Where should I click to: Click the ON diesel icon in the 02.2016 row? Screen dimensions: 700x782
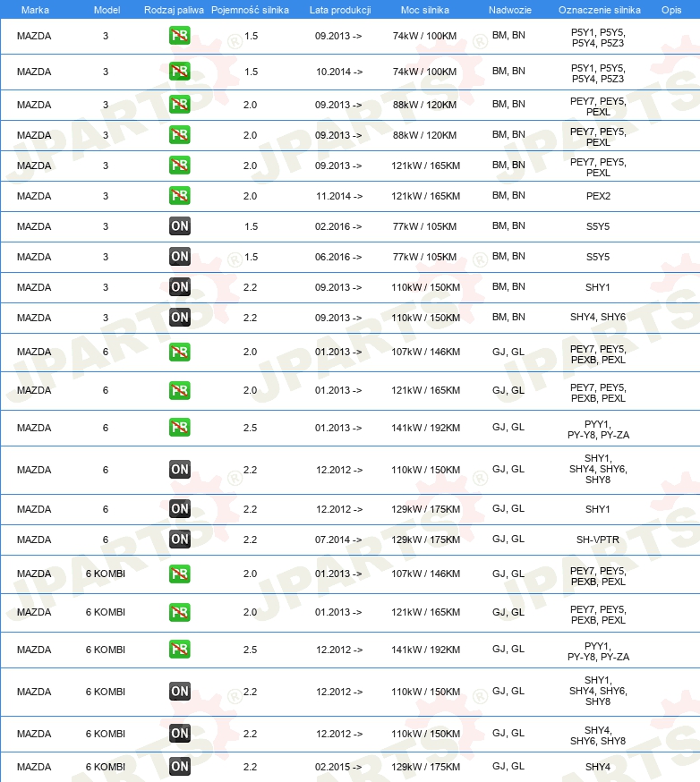pyautogui.click(x=180, y=226)
